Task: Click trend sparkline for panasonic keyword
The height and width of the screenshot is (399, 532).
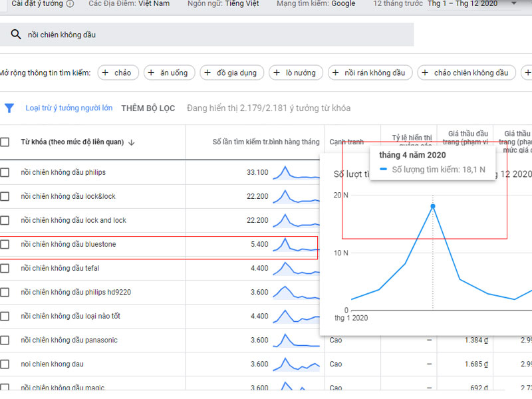Action: click(x=296, y=340)
